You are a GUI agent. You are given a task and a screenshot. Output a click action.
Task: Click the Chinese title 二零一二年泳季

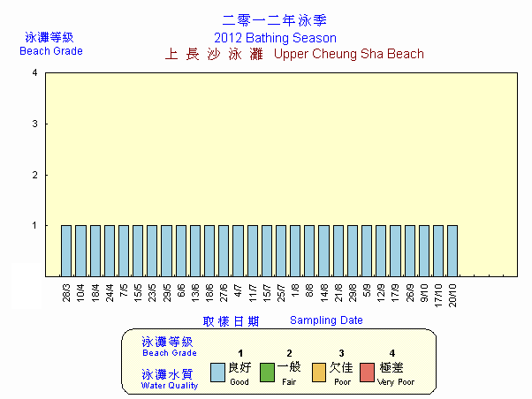point(275,20)
